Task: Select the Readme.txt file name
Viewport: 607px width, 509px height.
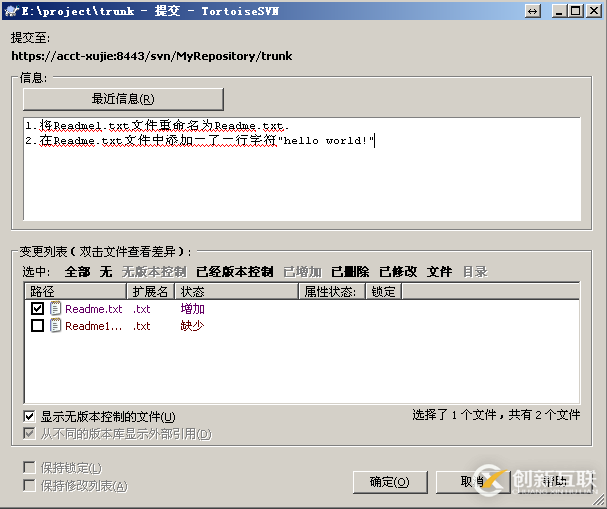Action: coord(94,309)
